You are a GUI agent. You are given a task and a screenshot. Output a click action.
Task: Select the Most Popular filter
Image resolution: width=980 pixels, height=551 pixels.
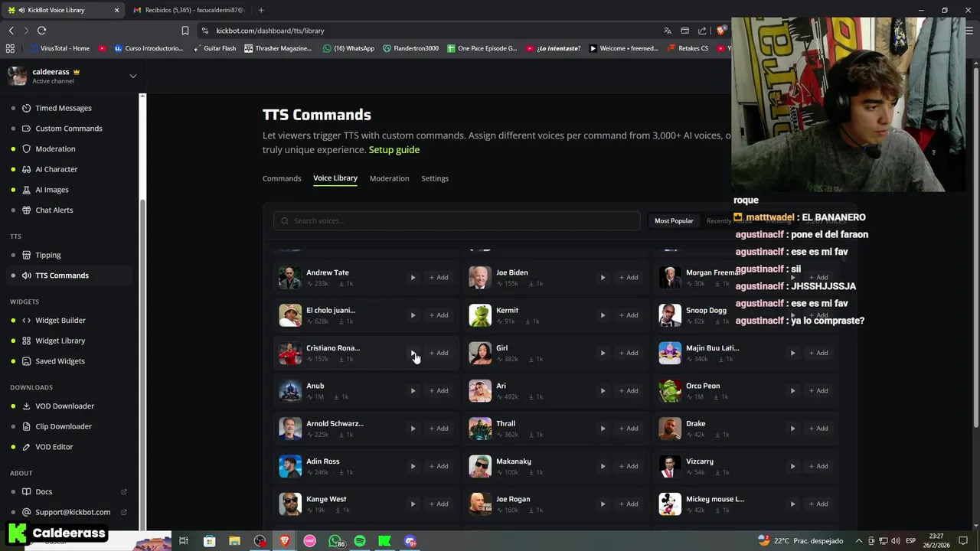click(x=674, y=220)
